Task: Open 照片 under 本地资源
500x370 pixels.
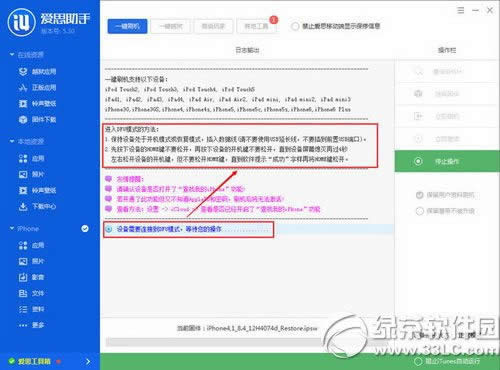Action: [x=32, y=174]
